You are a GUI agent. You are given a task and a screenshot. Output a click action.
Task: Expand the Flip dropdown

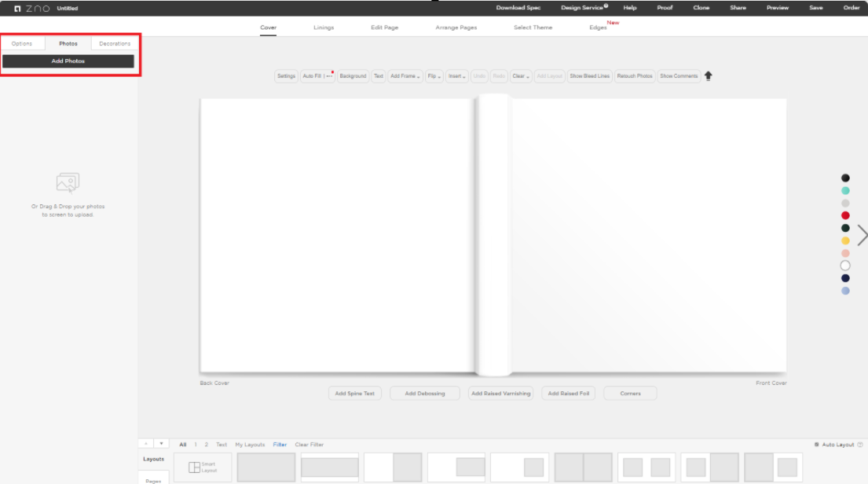pos(434,76)
